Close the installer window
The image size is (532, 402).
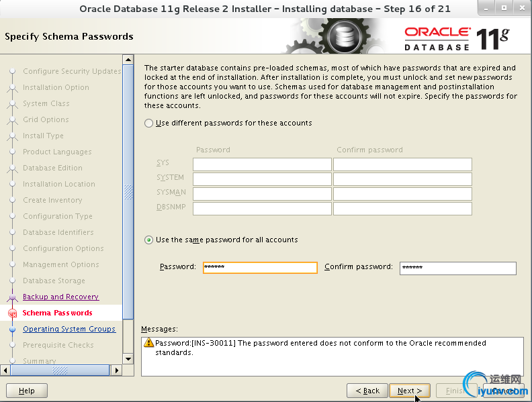pos(522,8)
